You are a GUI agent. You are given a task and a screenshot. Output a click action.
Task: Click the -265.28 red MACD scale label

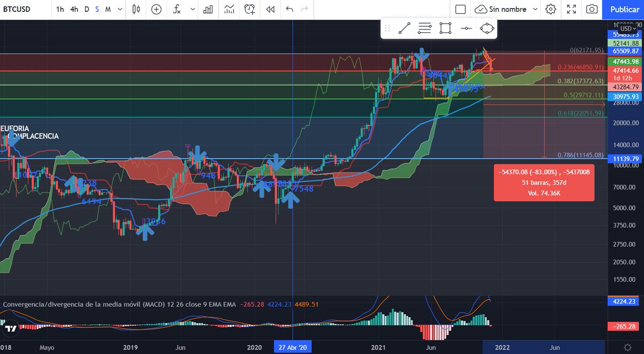[625, 327]
